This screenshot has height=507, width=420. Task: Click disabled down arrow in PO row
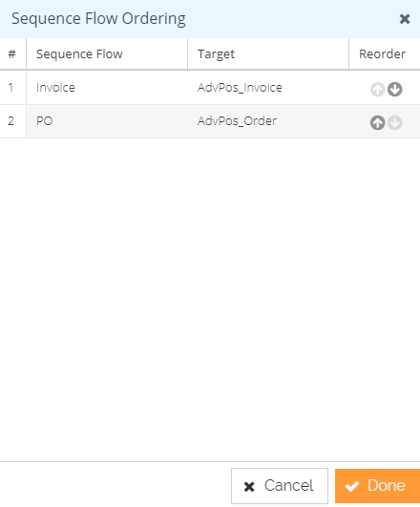tap(395, 123)
